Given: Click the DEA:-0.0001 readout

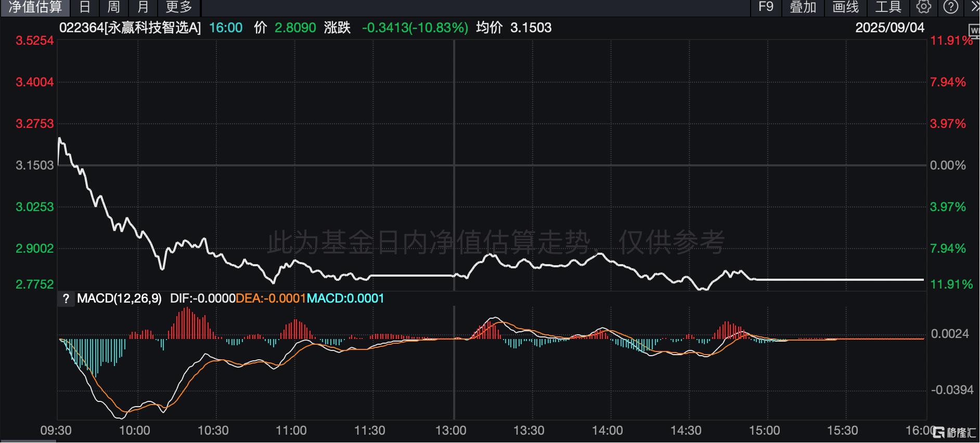Looking at the screenshot, I should point(271,298).
